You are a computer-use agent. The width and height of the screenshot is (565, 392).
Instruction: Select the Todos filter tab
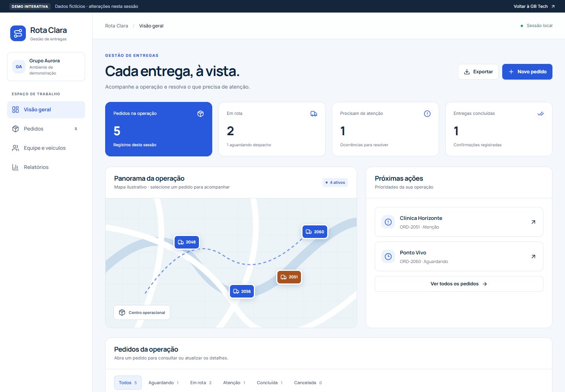point(128,383)
